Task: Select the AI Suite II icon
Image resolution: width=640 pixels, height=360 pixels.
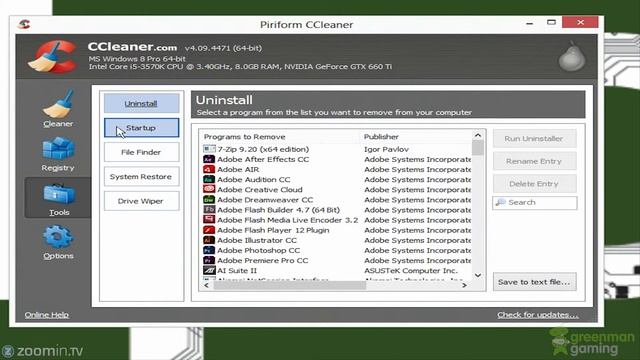Action: pyautogui.click(x=209, y=270)
